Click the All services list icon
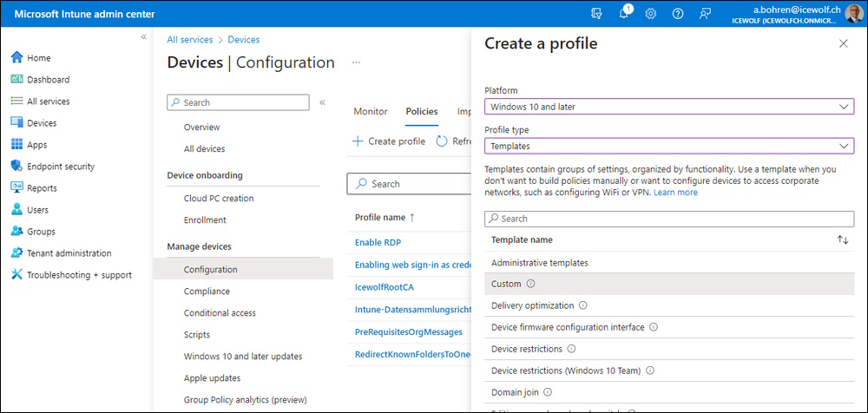Viewport: 868px width, 413px height. coord(17,102)
